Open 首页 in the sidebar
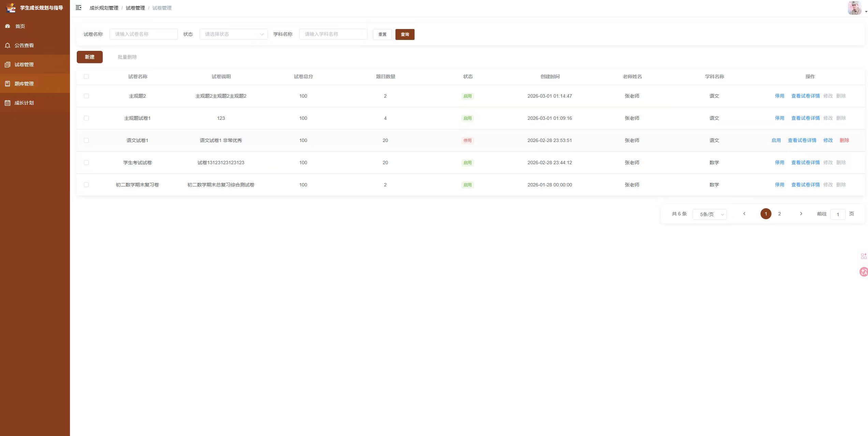The image size is (868, 436). click(x=35, y=26)
